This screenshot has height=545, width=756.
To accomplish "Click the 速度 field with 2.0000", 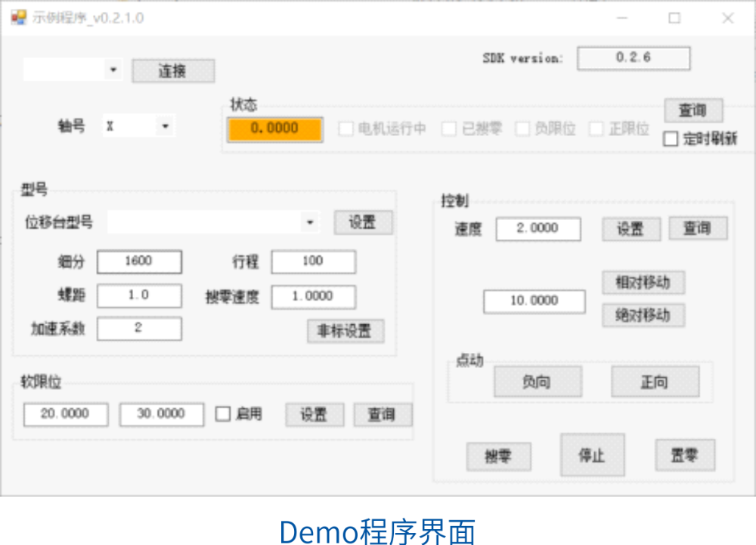I will pos(538,228).
